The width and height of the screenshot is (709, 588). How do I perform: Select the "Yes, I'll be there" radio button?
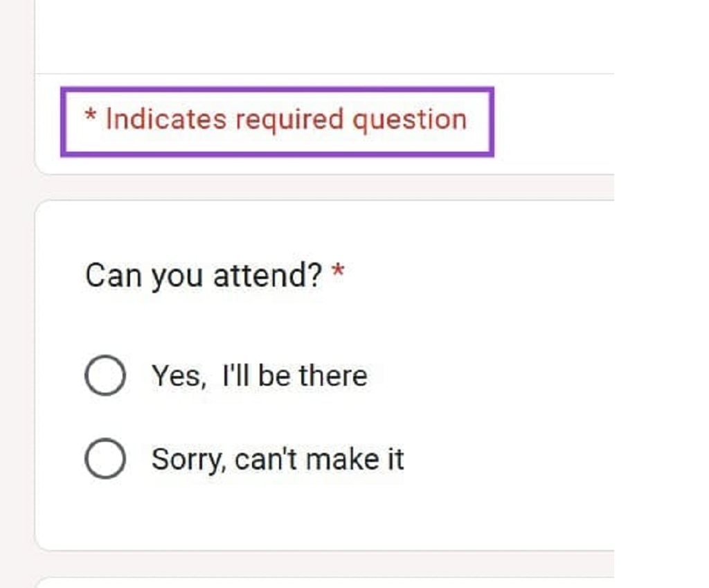[105, 376]
